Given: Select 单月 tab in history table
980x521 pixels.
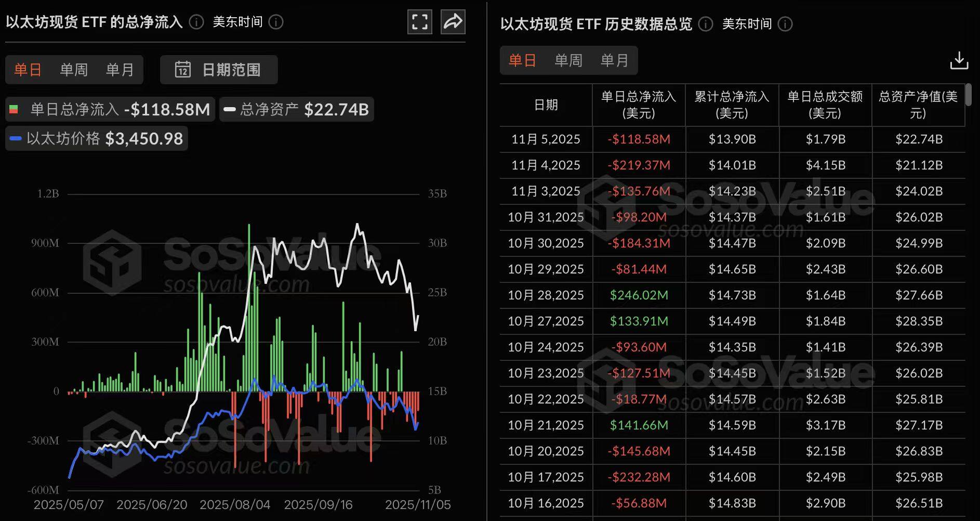Looking at the screenshot, I should click(x=614, y=60).
